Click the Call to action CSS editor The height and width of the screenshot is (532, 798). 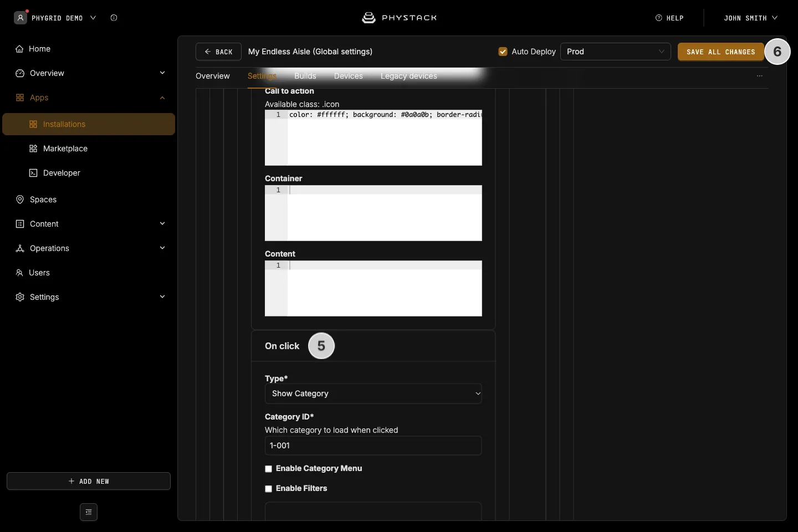tap(374, 138)
